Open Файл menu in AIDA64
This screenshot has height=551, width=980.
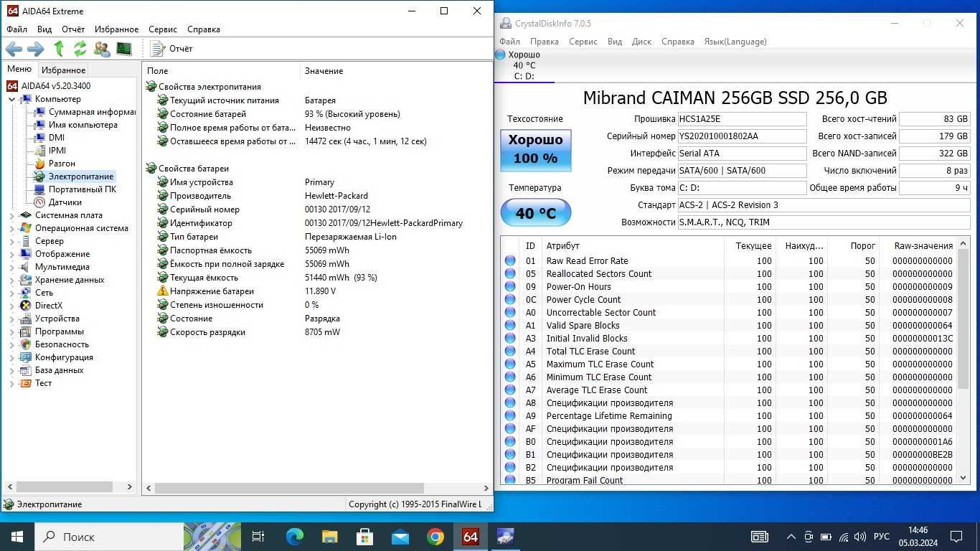pos(17,29)
